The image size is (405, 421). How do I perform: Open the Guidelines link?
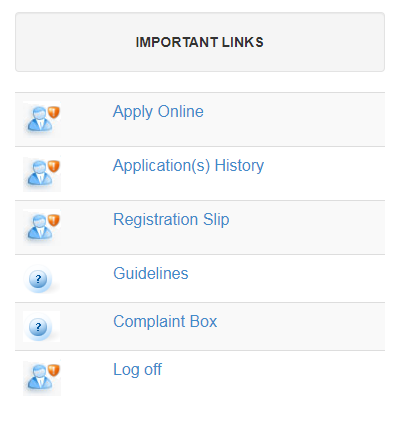tap(151, 273)
